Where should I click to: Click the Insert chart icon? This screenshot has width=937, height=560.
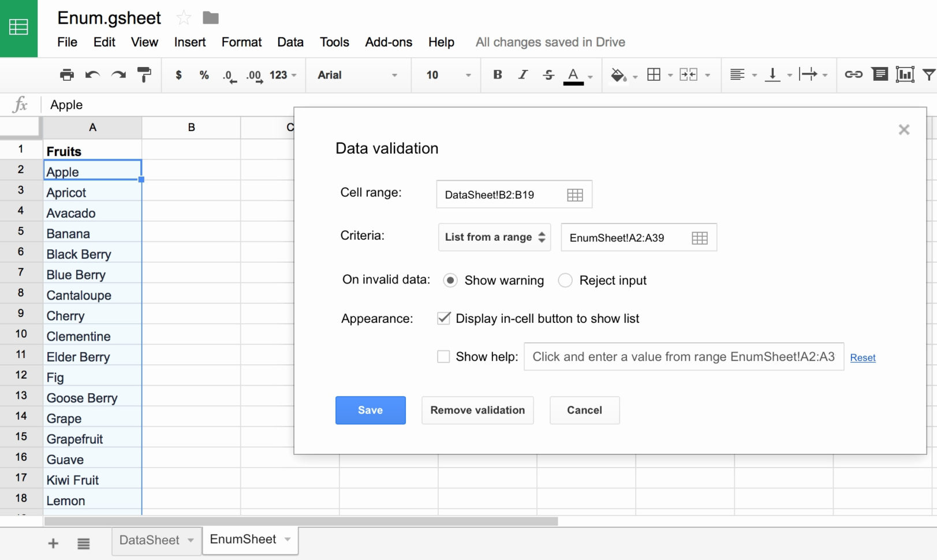905,74
